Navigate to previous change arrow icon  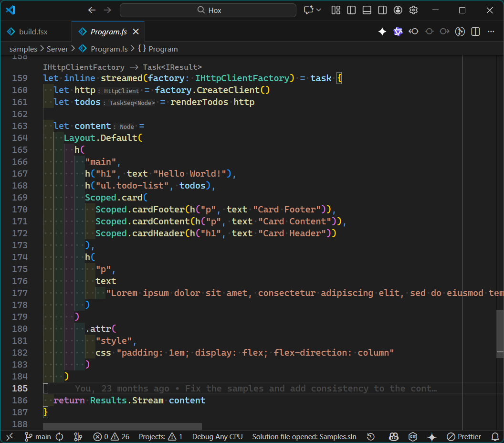click(413, 32)
